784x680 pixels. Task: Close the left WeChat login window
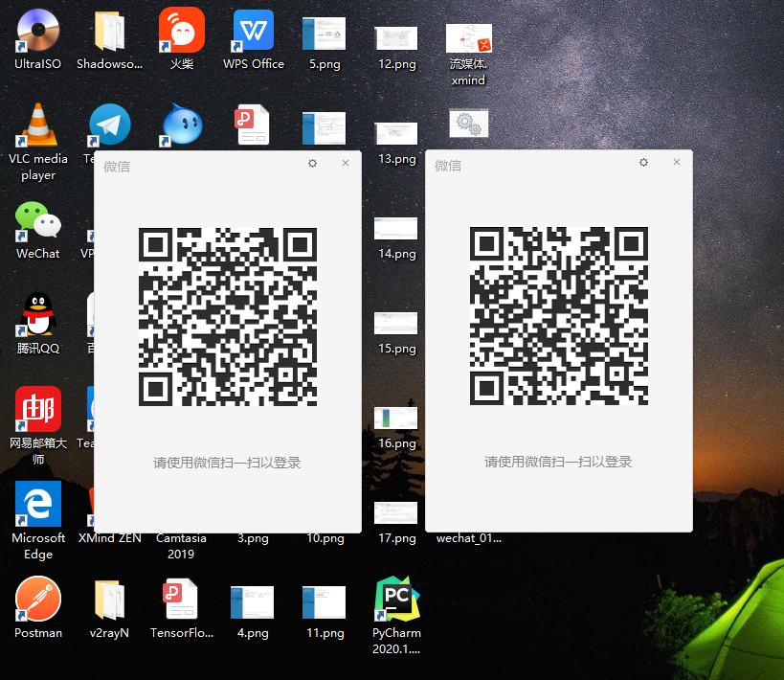click(346, 163)
